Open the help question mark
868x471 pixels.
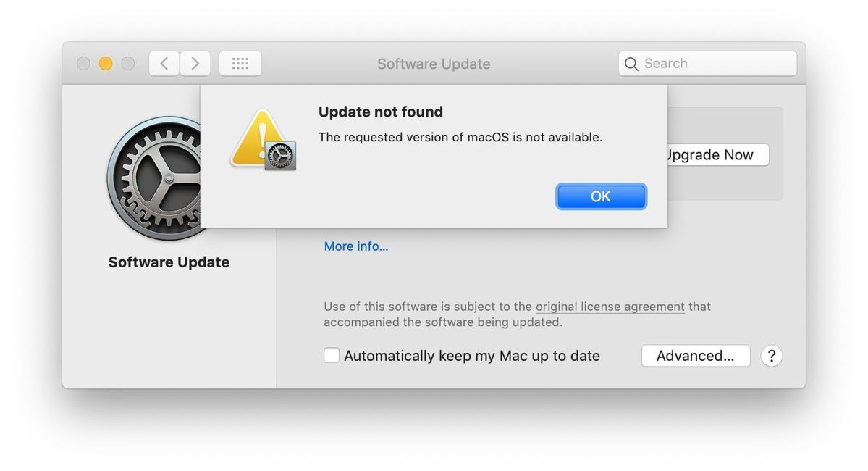(x=771, y=356)
